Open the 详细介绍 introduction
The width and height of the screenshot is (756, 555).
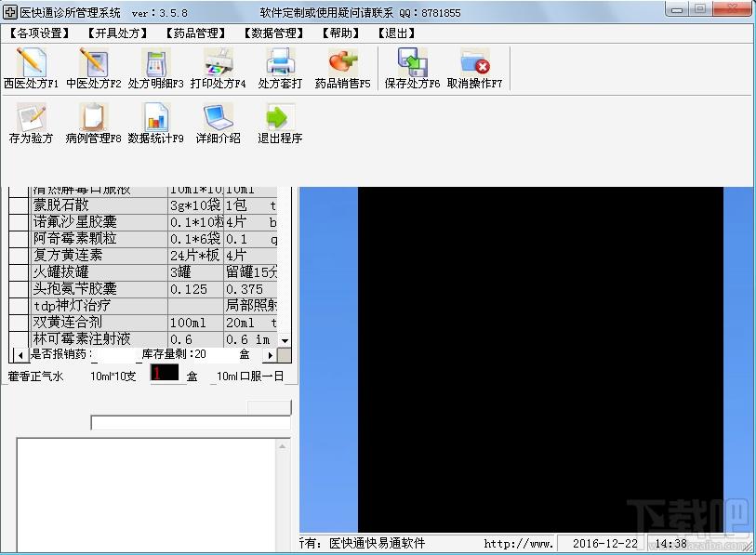coord(218,124)
